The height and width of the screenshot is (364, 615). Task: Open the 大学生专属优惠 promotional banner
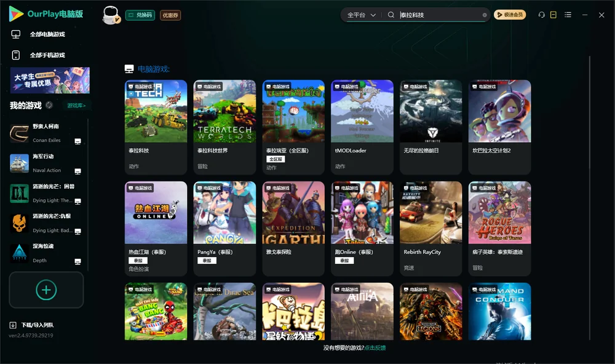pos(50,80)
